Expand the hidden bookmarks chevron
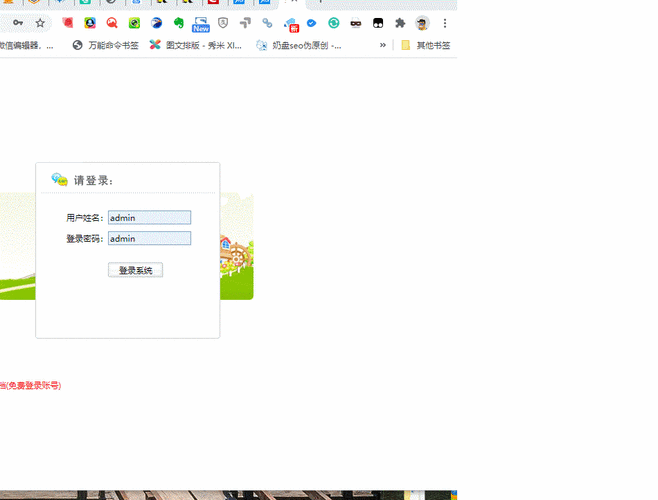Viewport: 658px width, 500px height. coord(382,45)
